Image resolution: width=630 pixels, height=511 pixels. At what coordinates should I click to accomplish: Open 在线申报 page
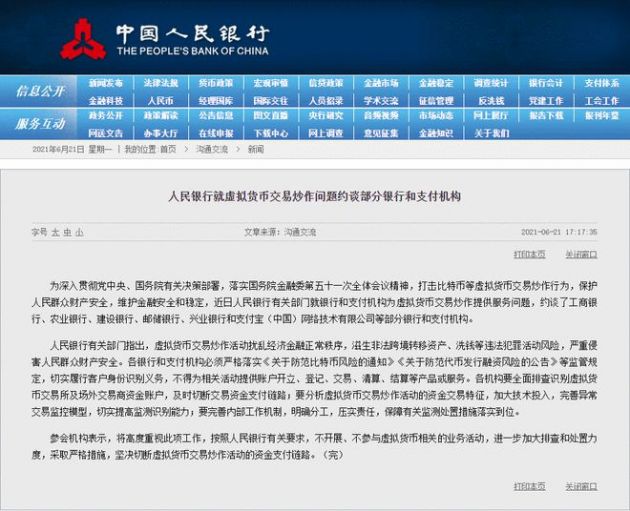216,133
